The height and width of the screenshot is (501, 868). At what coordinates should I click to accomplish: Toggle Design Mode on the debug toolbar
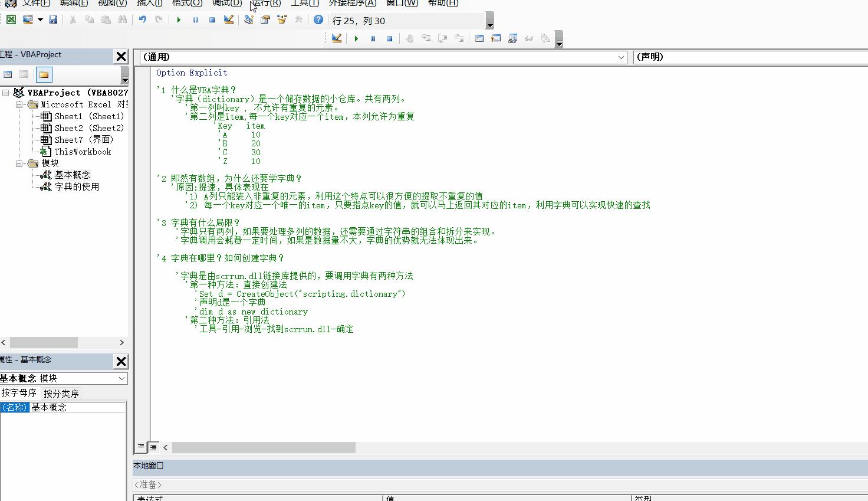point(337,38)
